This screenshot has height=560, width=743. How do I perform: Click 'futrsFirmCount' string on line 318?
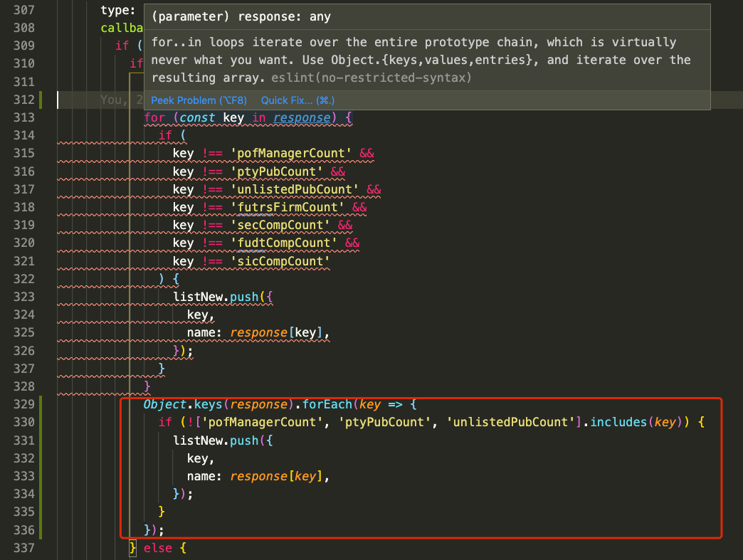[288, 207]
